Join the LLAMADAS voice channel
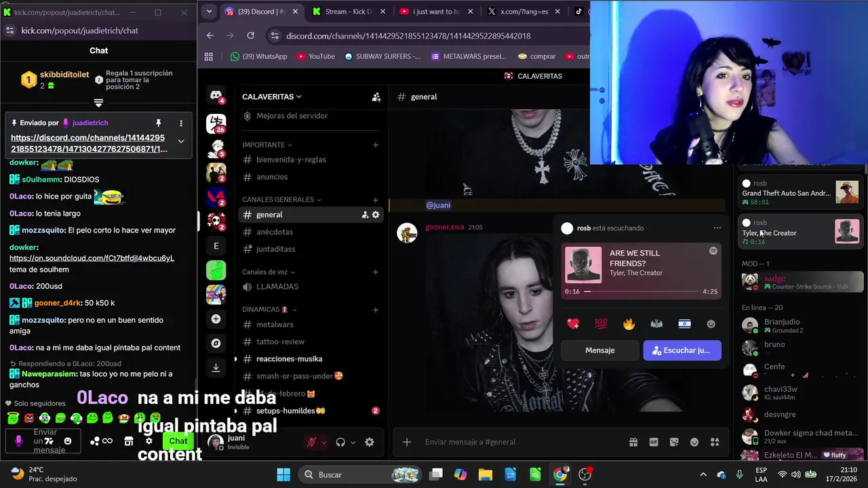The height and width of the screenshot is (488, 868). tap(277, 287)
